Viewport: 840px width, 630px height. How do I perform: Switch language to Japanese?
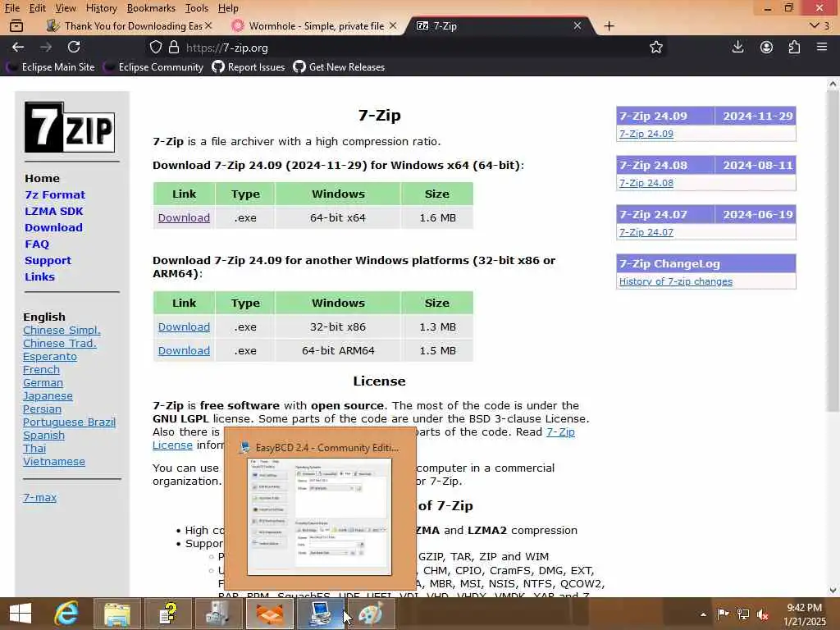(x=48, y=396)
